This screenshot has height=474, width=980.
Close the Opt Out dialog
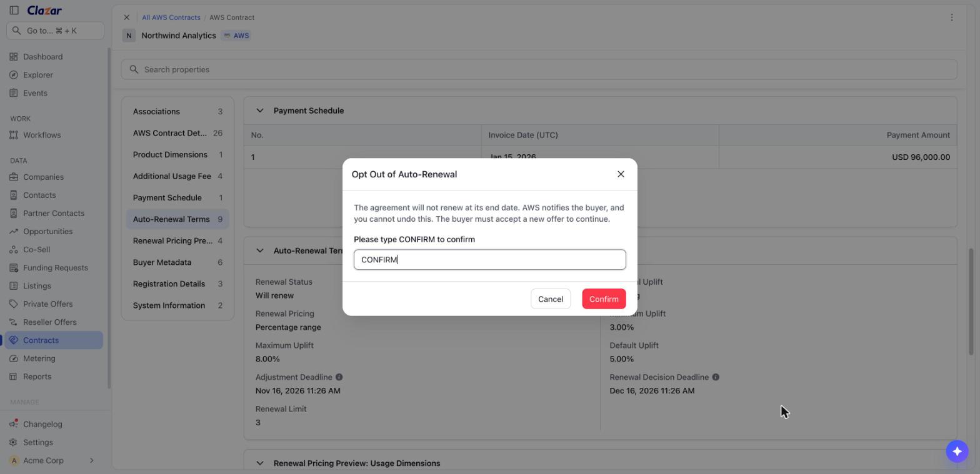click(621, 174)
